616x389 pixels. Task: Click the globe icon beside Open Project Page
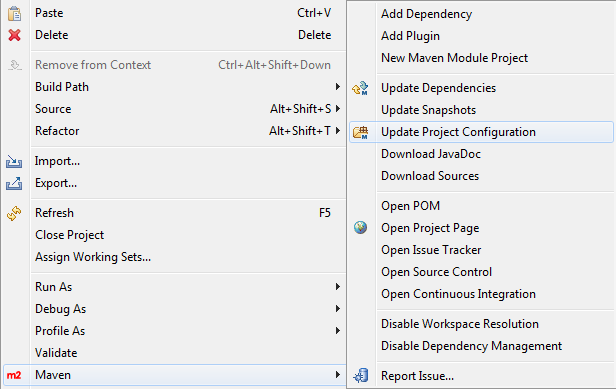click(360, 228)
